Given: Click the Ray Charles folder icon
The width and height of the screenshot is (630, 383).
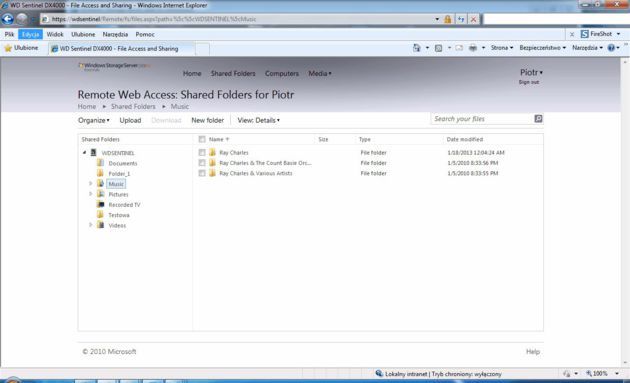Looking at the screenshot, I should pyautogui.click(x=212, y=152).
